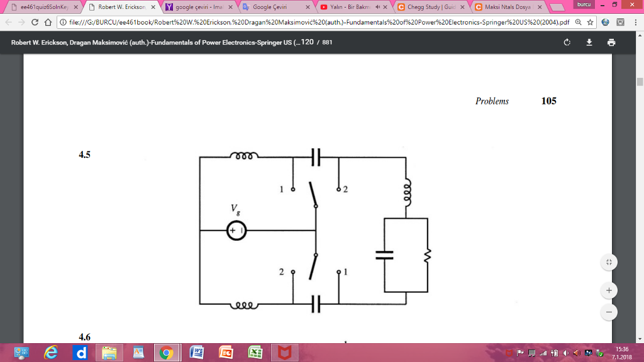Screen dimensions: 644x362
Task: Go back to previous page
Action: [9, 22]
